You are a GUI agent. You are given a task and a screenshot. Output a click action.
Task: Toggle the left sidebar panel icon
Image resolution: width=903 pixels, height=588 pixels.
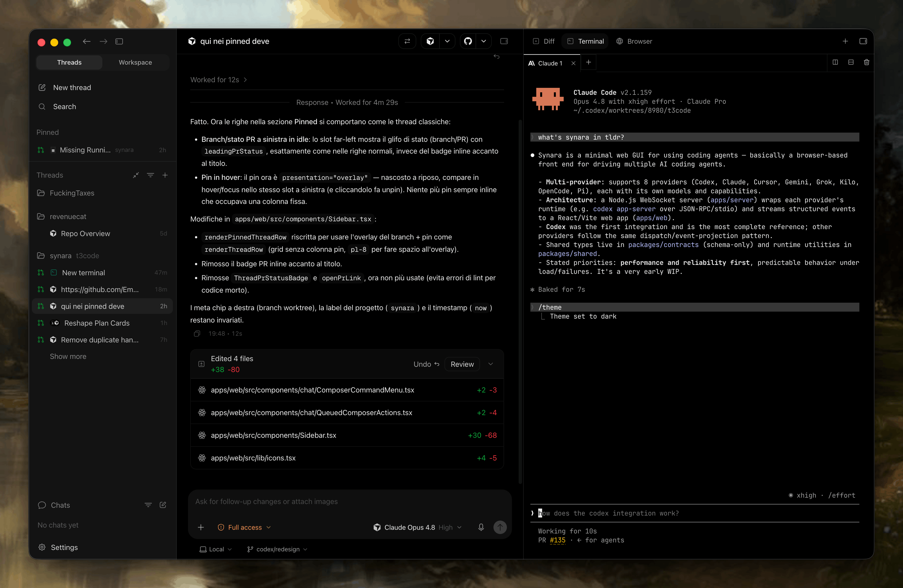[x=119, y=41]
